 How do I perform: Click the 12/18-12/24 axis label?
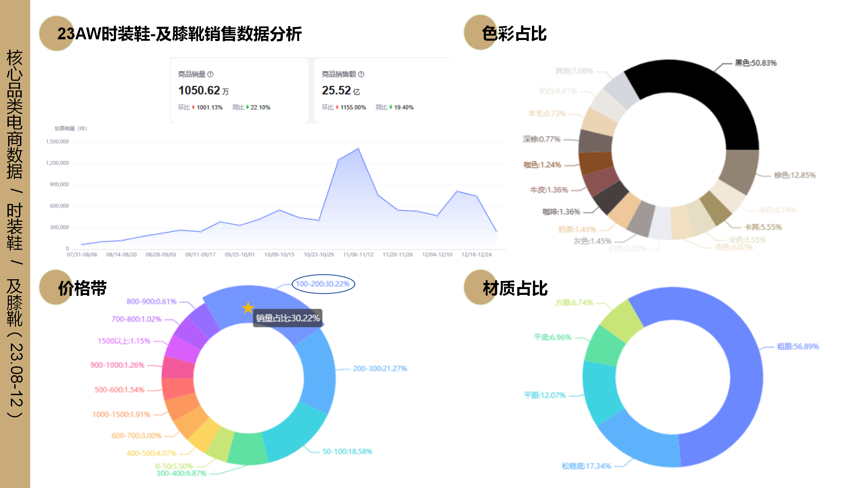click(x=476, y=255)
